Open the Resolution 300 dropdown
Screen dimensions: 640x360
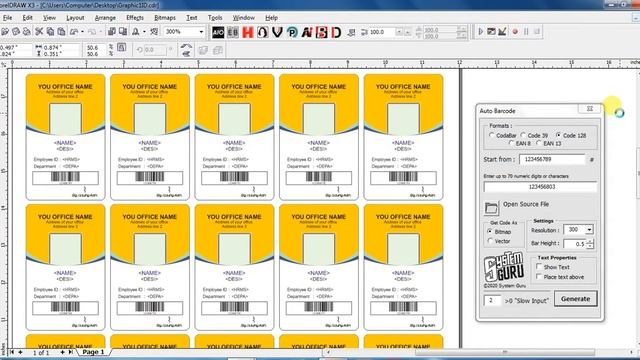(x=589, y=230)
